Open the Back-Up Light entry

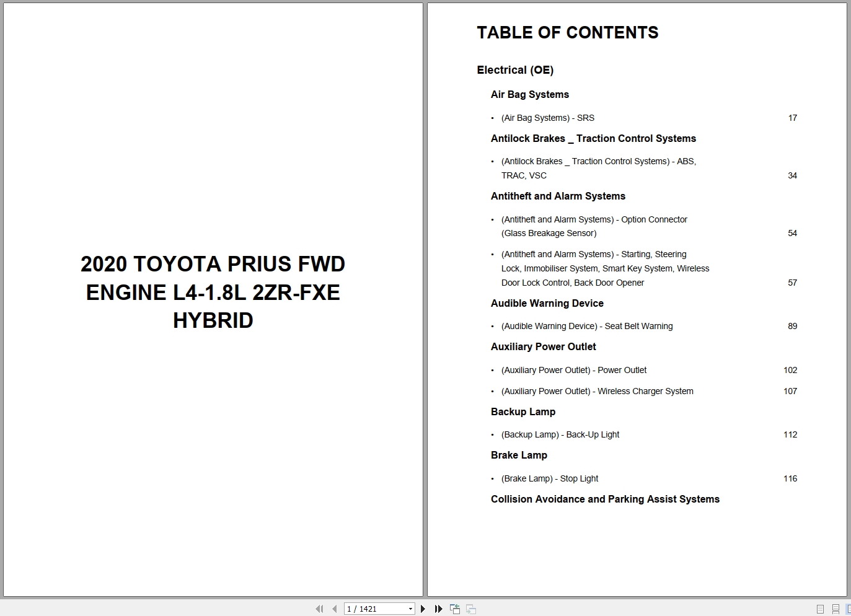(x=560, y=434)
